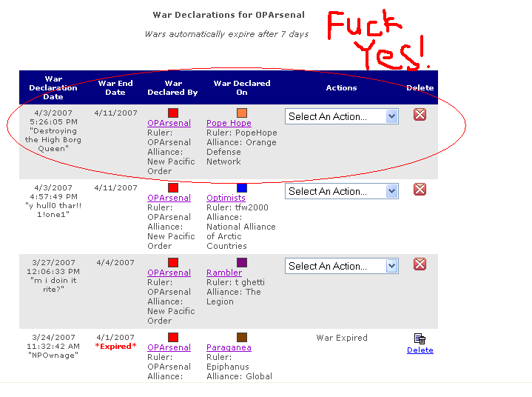The height and width of the screenshot is (397, 532).
Task: Click the brown team swatch above Paraganea
Action: tap(242, 337)
